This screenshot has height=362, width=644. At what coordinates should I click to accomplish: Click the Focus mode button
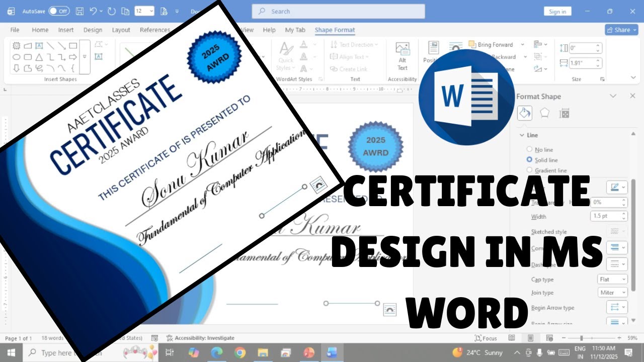coord(486,338)
